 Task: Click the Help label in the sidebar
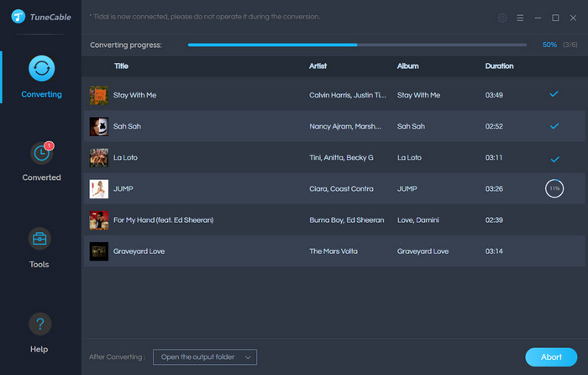click(x=39, y=350)
